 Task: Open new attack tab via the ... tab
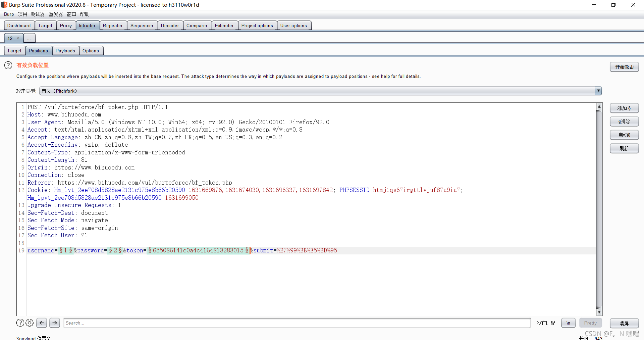29,38
